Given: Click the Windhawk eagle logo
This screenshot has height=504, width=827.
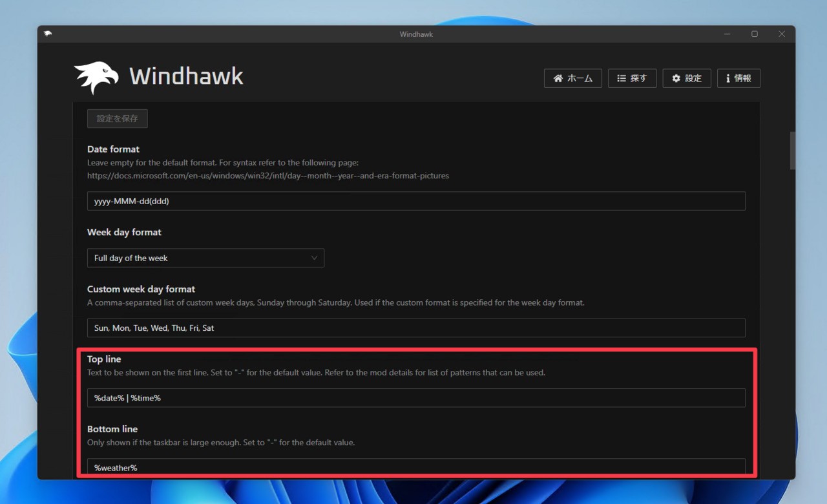Looking at the screenshot, I should pos(96,78).
